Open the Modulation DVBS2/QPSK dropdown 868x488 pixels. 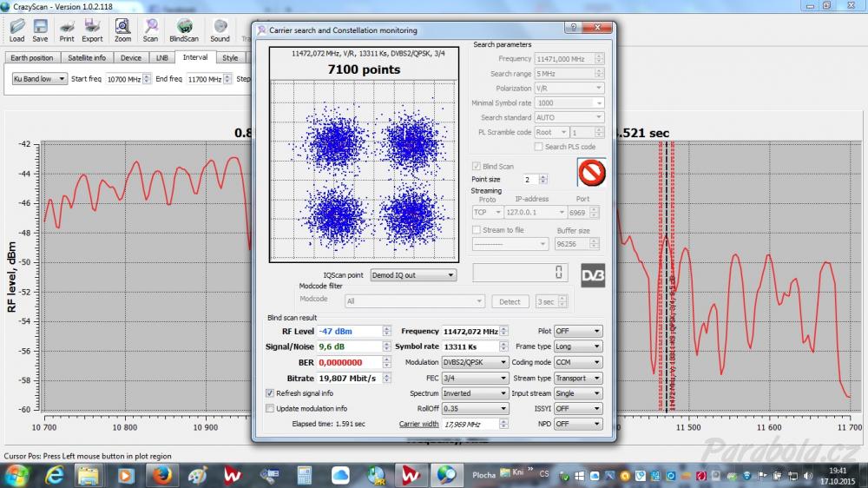click(475, 362)
